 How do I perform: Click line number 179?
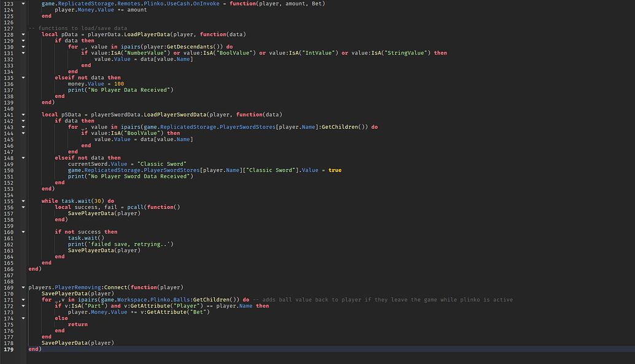(9, 349)
